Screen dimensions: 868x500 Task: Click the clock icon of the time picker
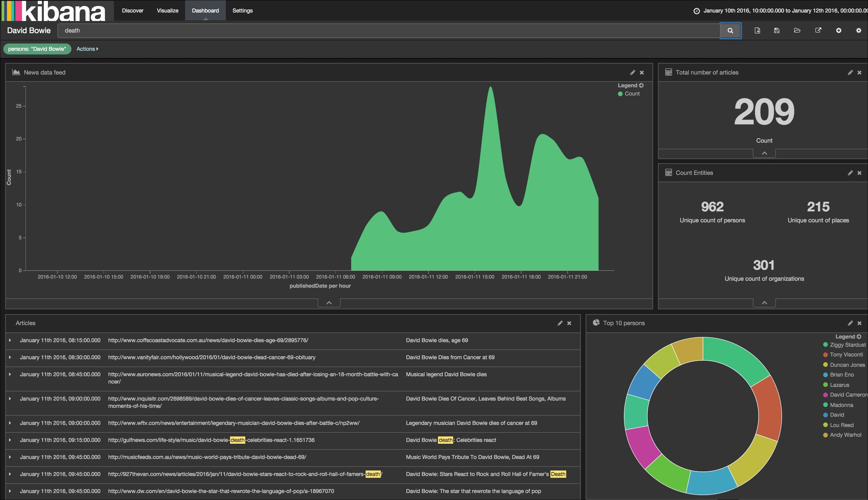click(697, 11)
